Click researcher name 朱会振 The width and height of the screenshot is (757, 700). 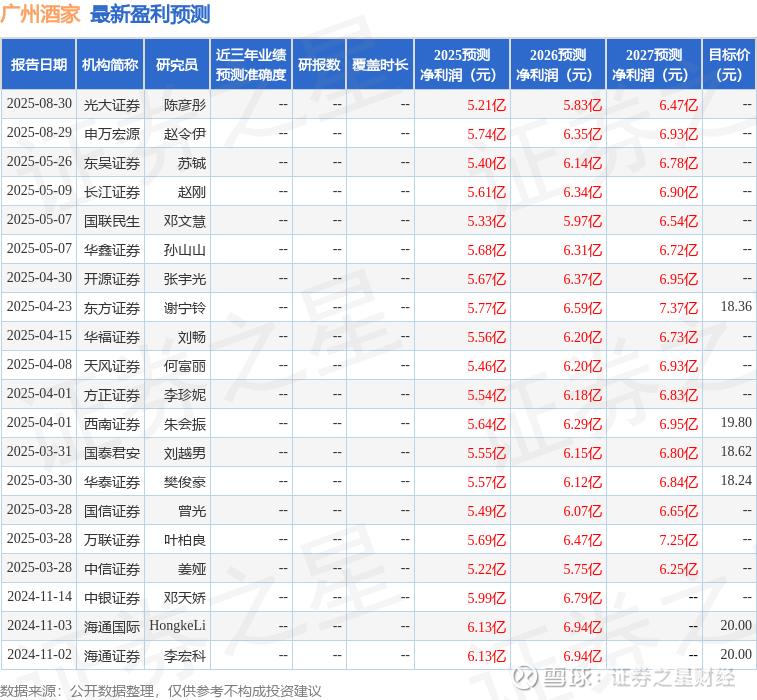[184, 424]
